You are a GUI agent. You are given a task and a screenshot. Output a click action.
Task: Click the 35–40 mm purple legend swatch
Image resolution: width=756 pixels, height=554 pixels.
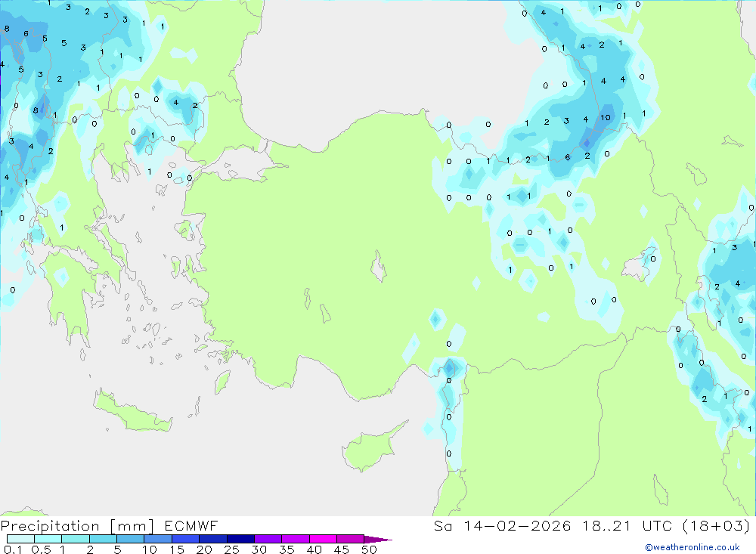tap(296, 539)
